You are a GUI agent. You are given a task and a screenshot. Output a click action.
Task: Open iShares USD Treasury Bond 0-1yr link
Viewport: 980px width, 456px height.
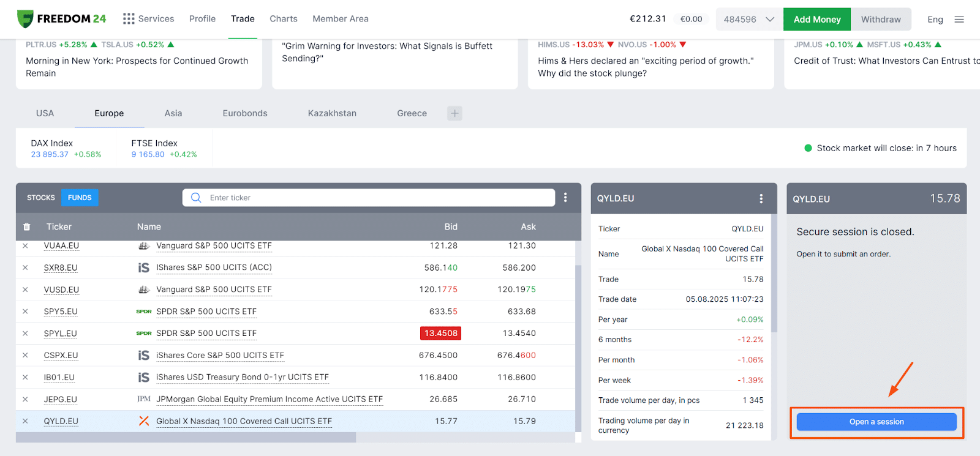click(243, 377)
